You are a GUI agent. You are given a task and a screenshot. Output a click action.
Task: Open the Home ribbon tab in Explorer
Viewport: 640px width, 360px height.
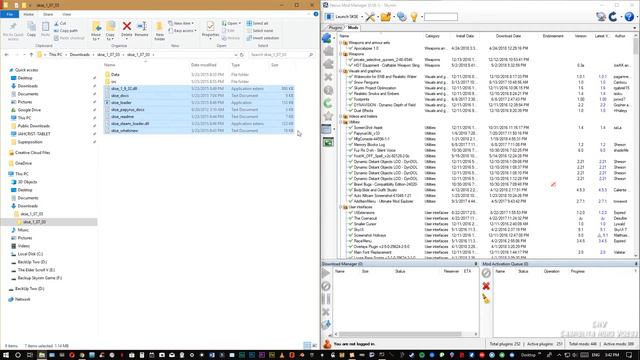(x=29, y=14)
